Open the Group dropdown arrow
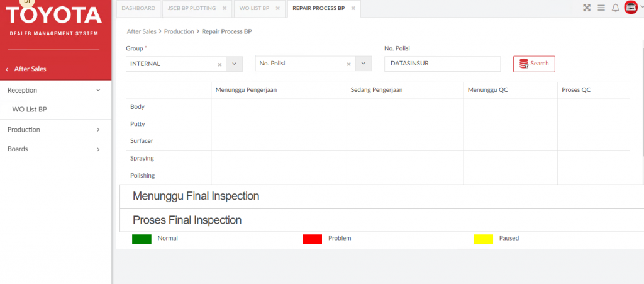This screenshot has height=284, width=644. point(234,64)
